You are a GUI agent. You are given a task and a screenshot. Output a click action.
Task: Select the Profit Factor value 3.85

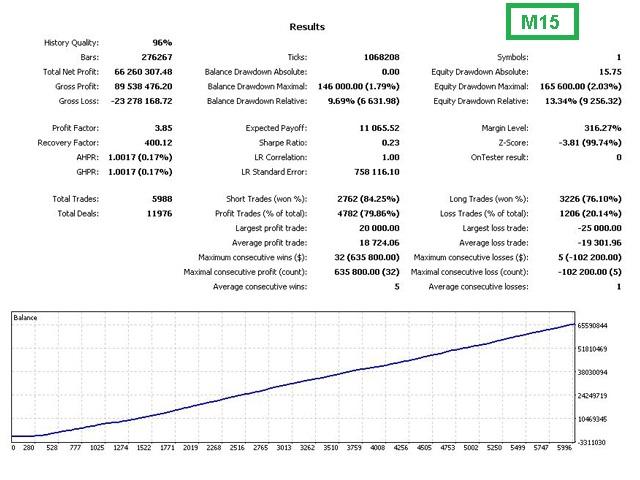click(161, 128)
